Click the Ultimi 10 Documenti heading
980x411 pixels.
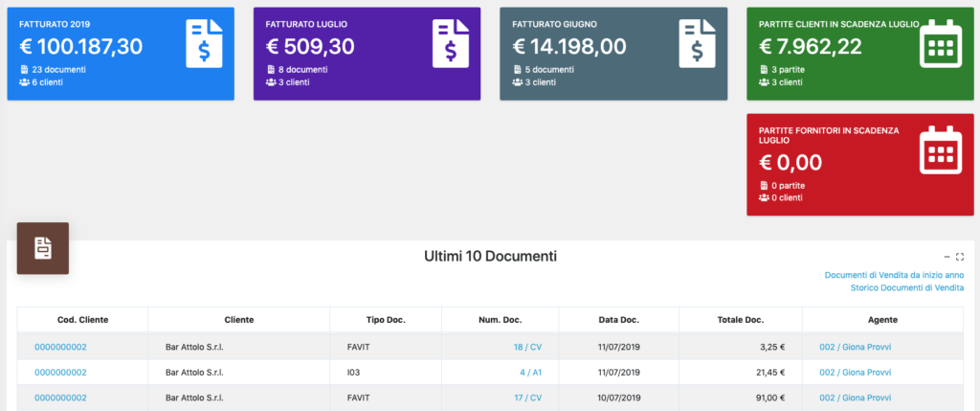490,256
